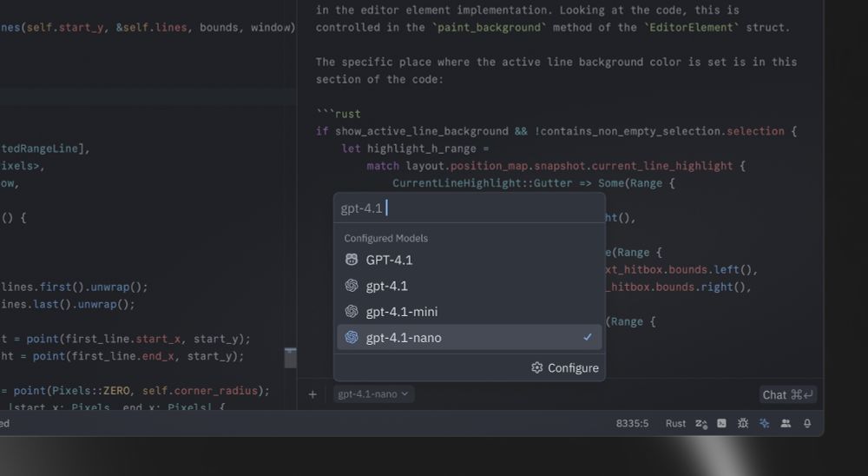The width and height of the screenshot is (868, 476).
Task: Open the Configure models settings
Action: coord(565,368)
